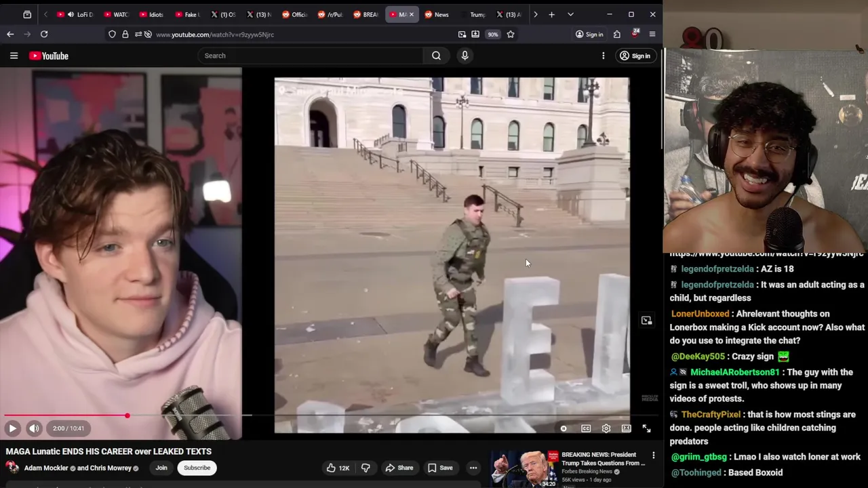Start voice search with the microphone
This screenshot has height=488, width=868.
click(x=465, y=56)
